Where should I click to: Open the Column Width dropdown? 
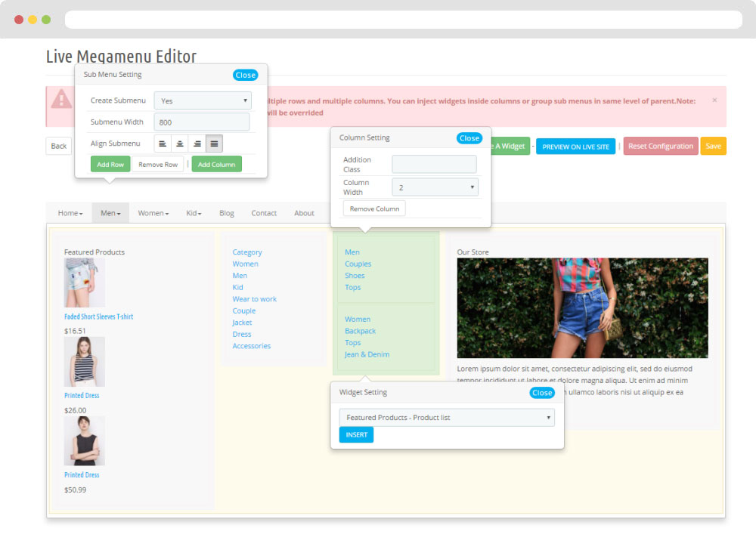click(435, 187)
